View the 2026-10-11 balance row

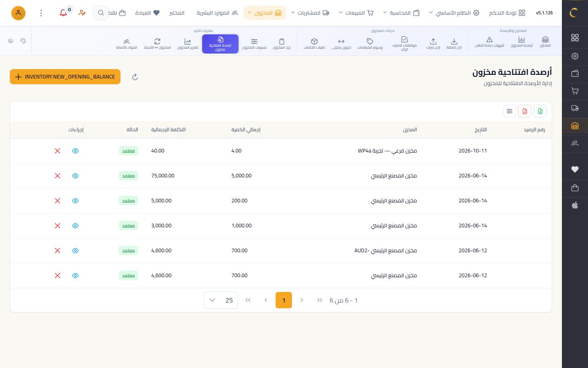(x=76, y=151)
